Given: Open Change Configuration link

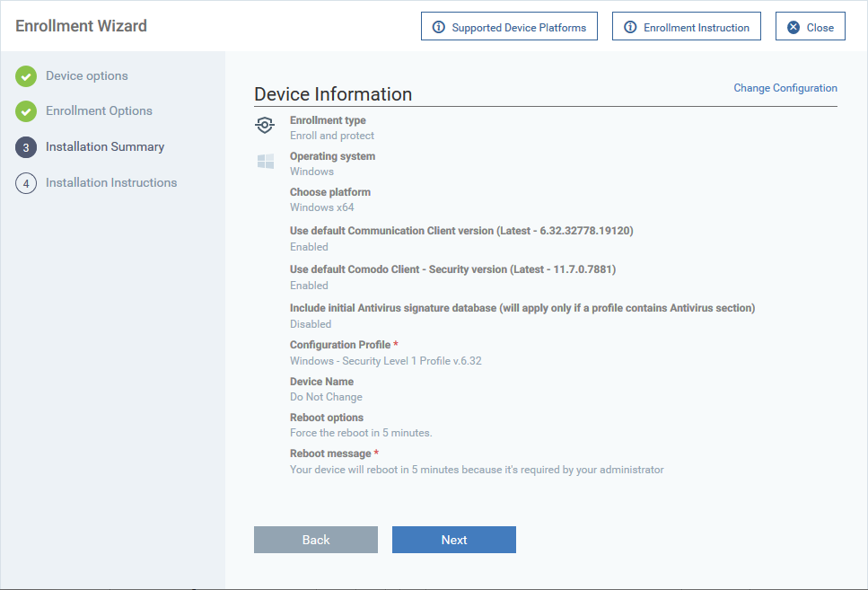Looking at the screenshot, I should pyautogui.click(x=785, y=88).
